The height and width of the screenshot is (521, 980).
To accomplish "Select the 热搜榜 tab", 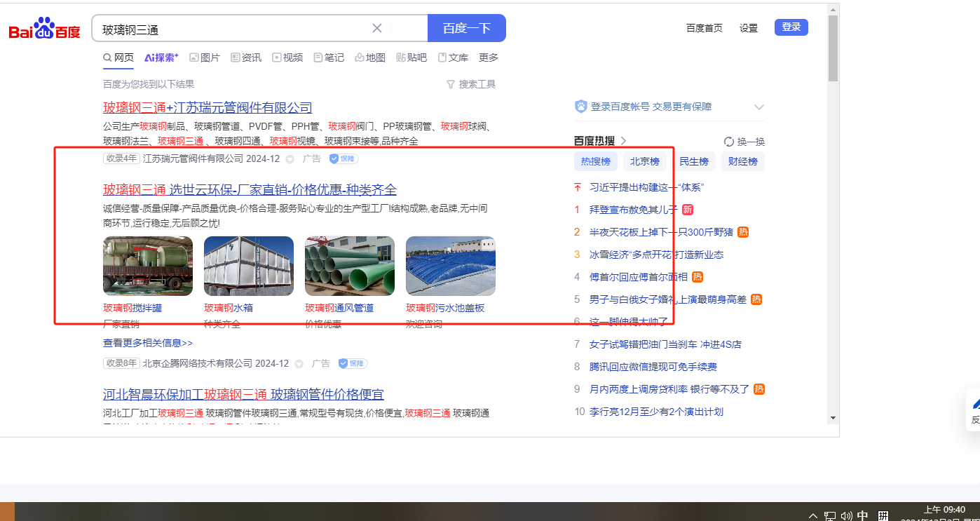I will (x=596, y=161).
